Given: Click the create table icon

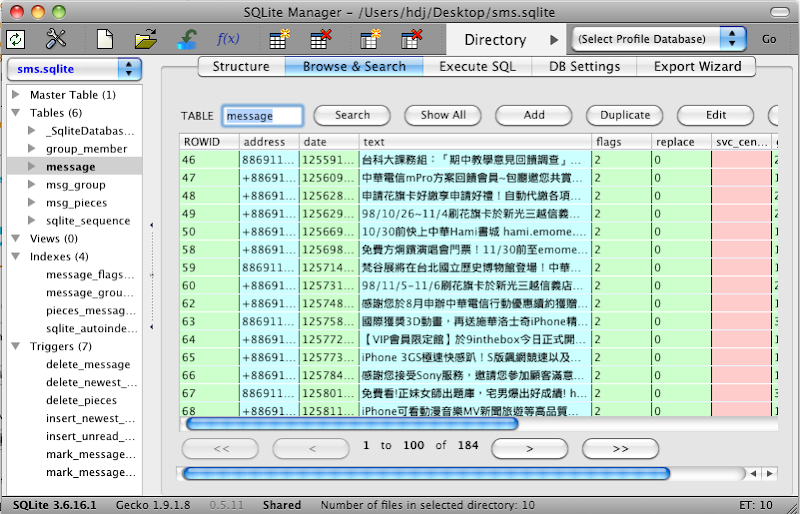Looking at the screenshot, I should tap(279, 39).
